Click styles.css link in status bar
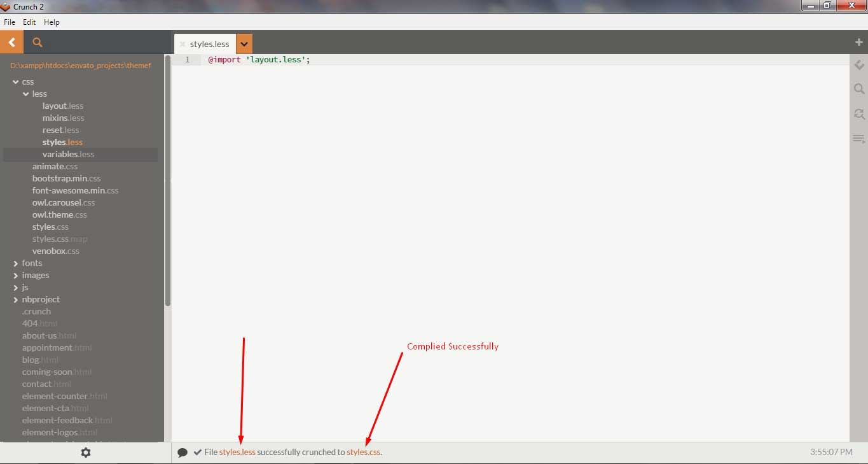 click(x=364, y=453)
